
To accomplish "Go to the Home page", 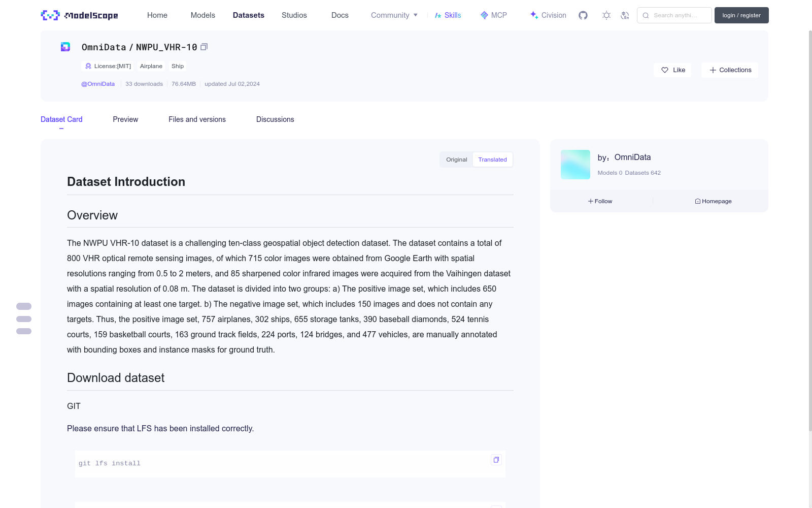I will click(157, 15).
